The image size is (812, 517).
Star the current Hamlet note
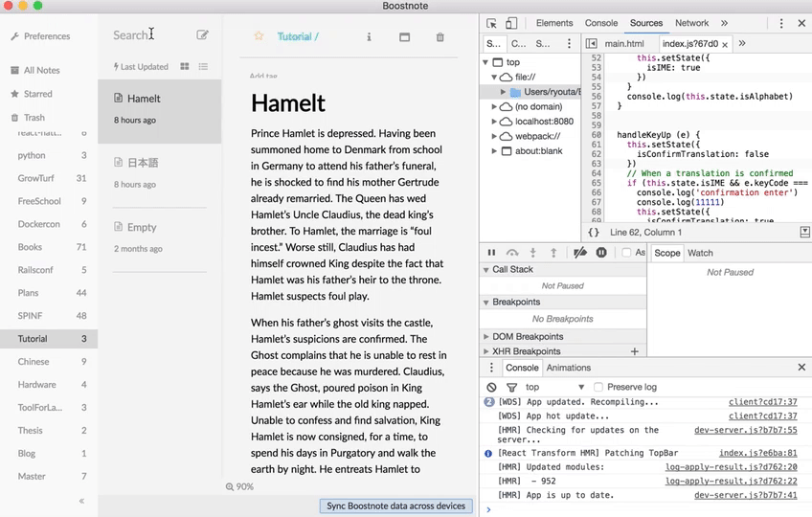coord(259,36)
